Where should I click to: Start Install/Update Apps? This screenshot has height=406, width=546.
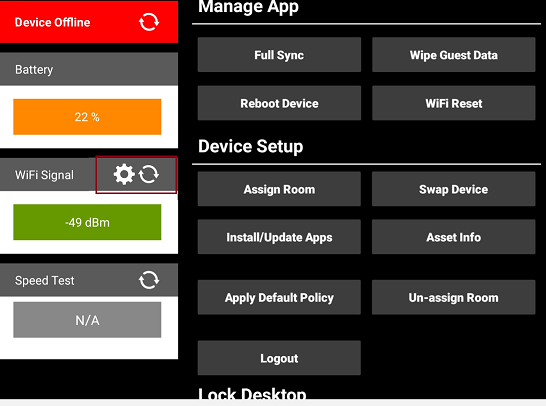pos(279,237)
